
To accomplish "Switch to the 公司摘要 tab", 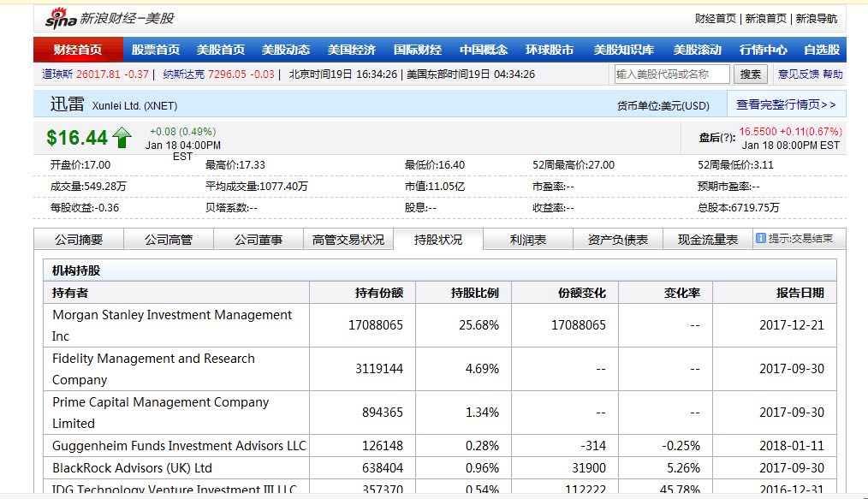I will (x=79, y=240).
